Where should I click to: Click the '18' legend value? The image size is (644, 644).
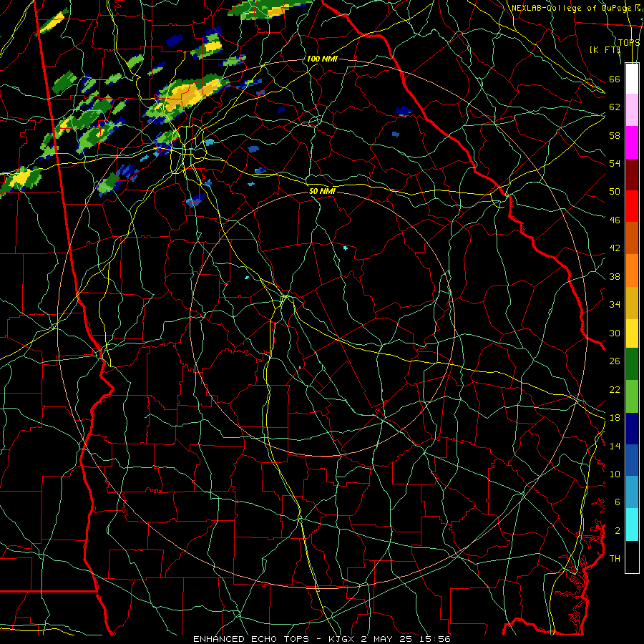click(615, 418)
